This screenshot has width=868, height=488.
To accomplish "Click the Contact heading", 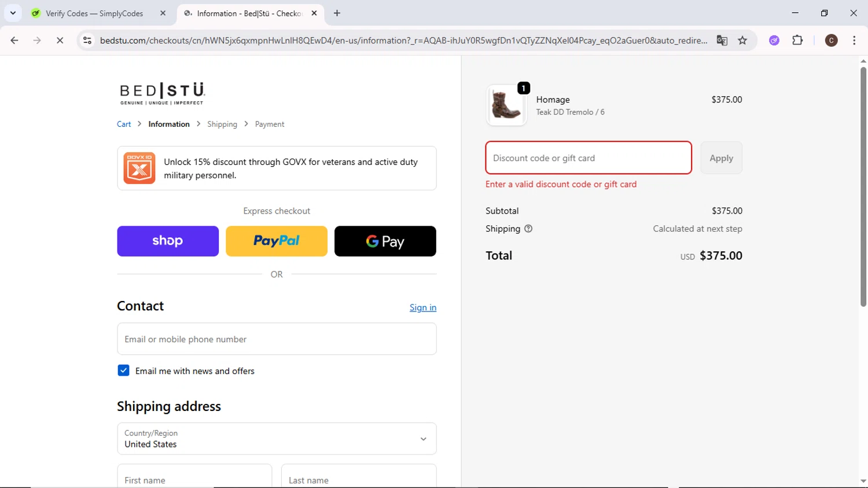I will pos(140,306).
